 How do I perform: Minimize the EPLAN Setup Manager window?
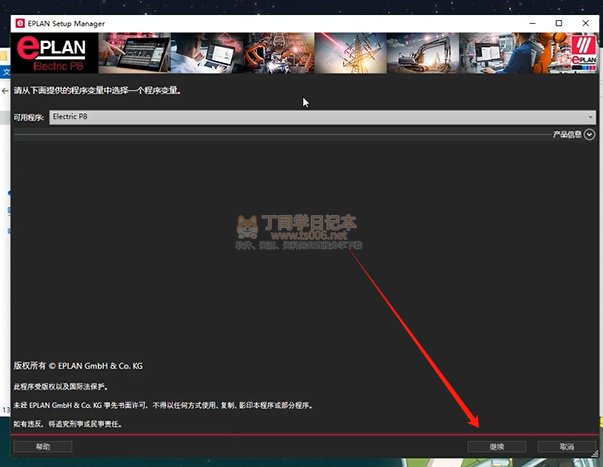click(533, 23)
